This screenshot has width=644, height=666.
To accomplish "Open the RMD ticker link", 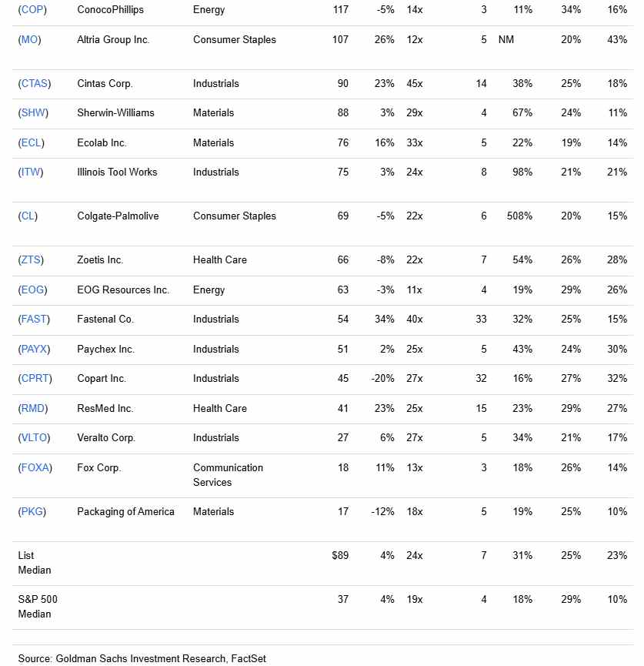I will (x=32, y=408).
